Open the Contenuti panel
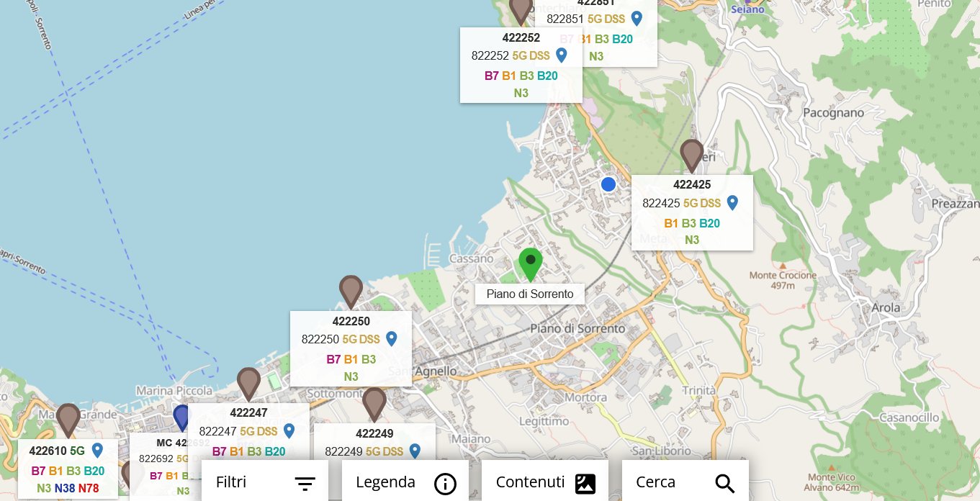 [545, 482]
